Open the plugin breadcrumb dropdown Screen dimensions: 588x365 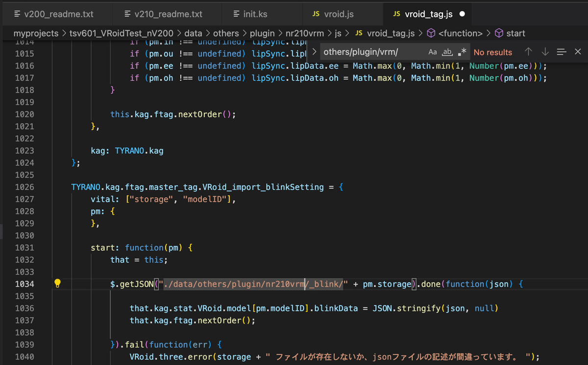click(x=262, y=33)
